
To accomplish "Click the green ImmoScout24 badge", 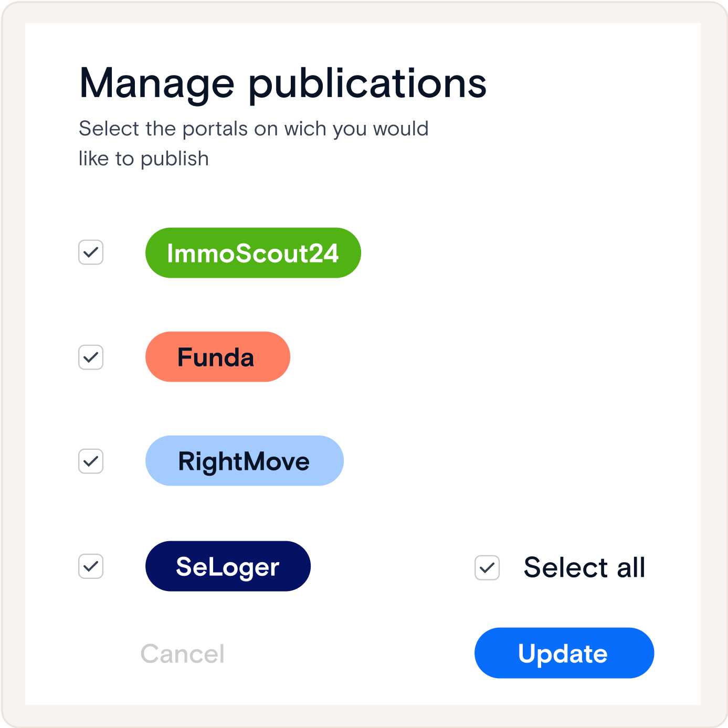I will [253, 253].
